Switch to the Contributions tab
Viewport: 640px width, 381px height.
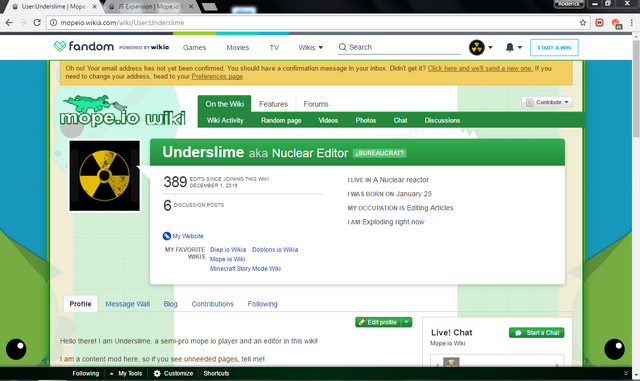coord(213,304)
